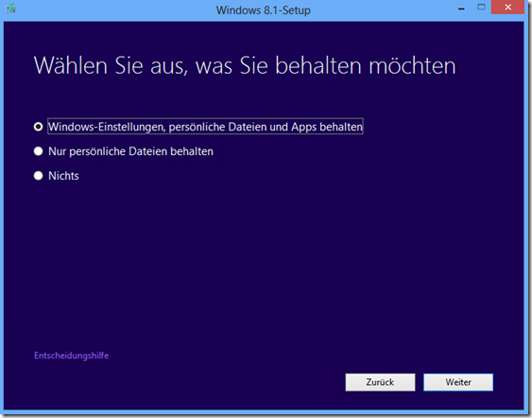Select the radio circle for keeping settings, files and apps
532x418 pixels.
(39, 127)
